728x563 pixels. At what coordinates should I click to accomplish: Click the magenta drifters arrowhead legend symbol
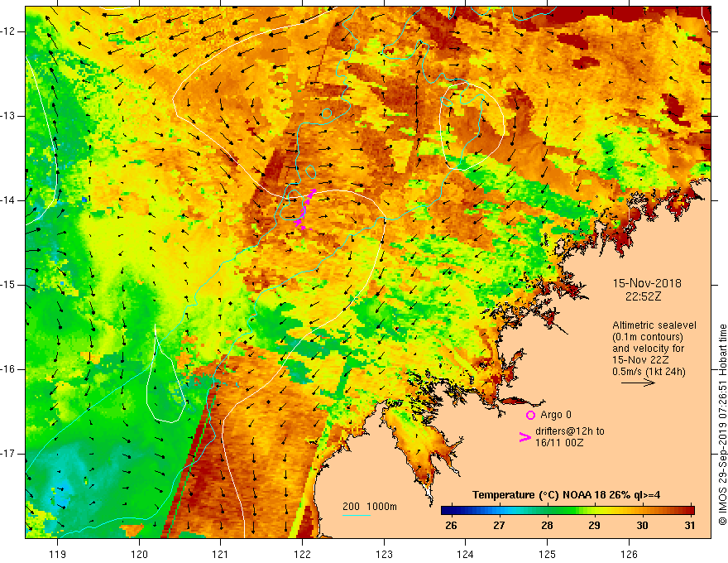[x=524, y=437]
